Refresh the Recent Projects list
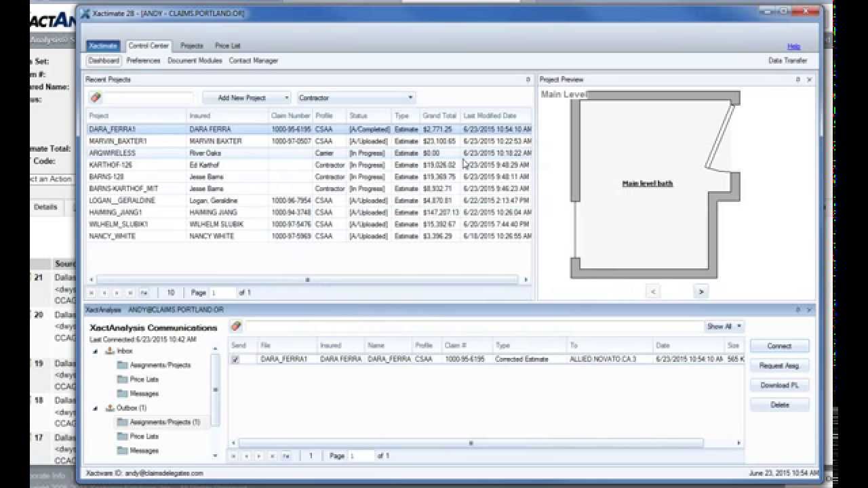 click(x=144, y=293)
